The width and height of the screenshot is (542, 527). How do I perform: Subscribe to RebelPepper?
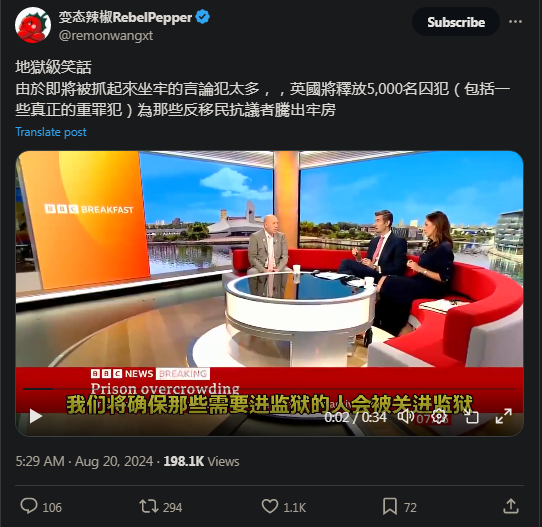(x=456, y=22)
